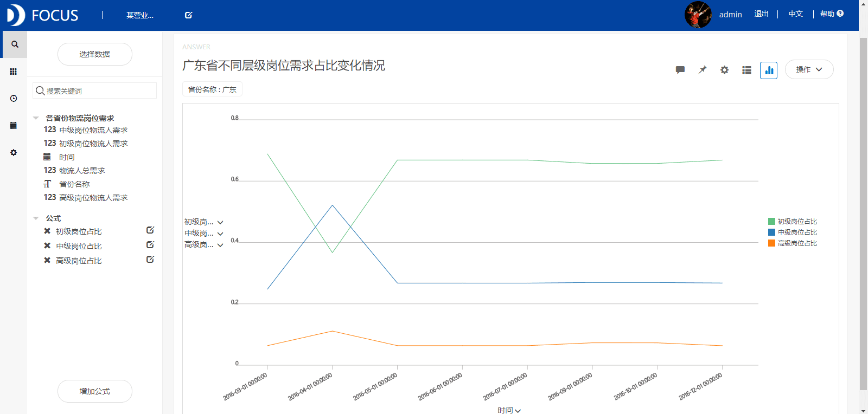The width and height of the screenshot is (868, 414).
Task: Click the FOCUS logo
Action: (x=43, y=15)
